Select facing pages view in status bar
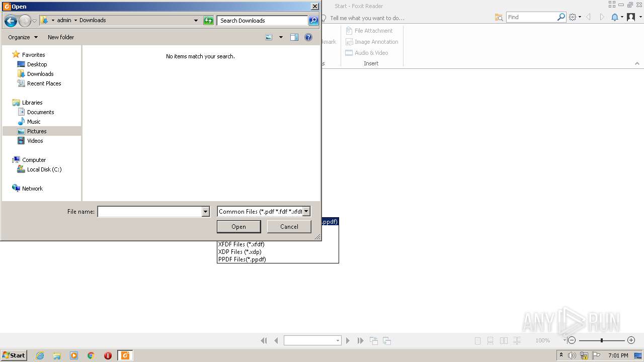Viewport: 644px width, 362px height. tap(504, 341)
